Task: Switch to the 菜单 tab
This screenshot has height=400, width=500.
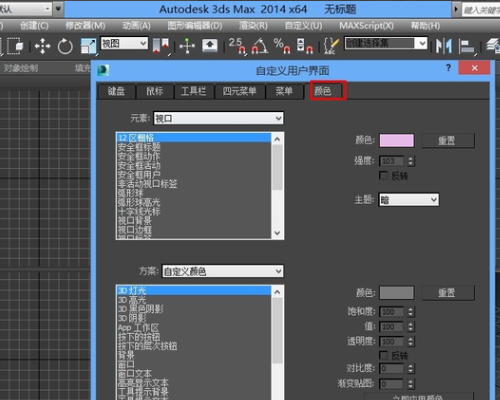Action: pos(284,91)
